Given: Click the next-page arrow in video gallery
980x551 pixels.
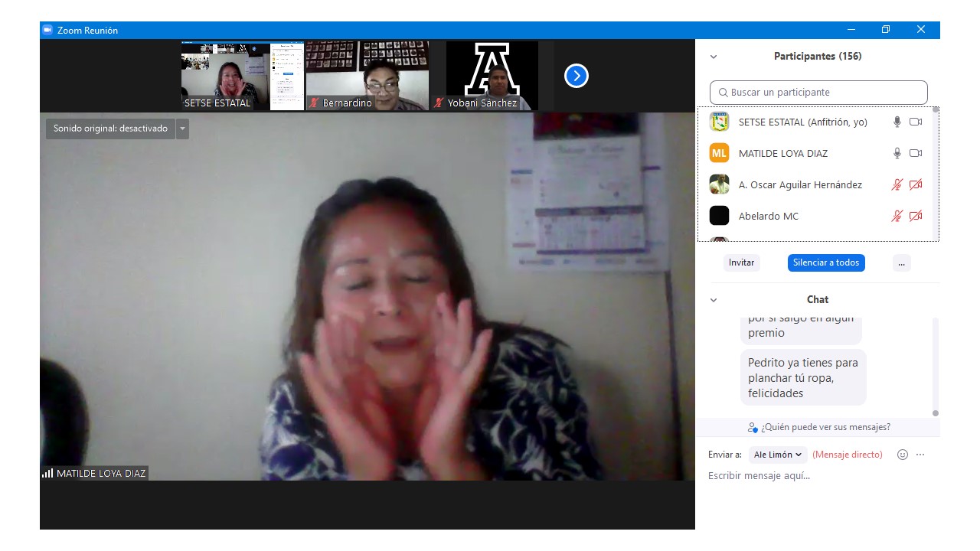Looking at the screenshot, I should pyautogui.click(x=576, y=76).
